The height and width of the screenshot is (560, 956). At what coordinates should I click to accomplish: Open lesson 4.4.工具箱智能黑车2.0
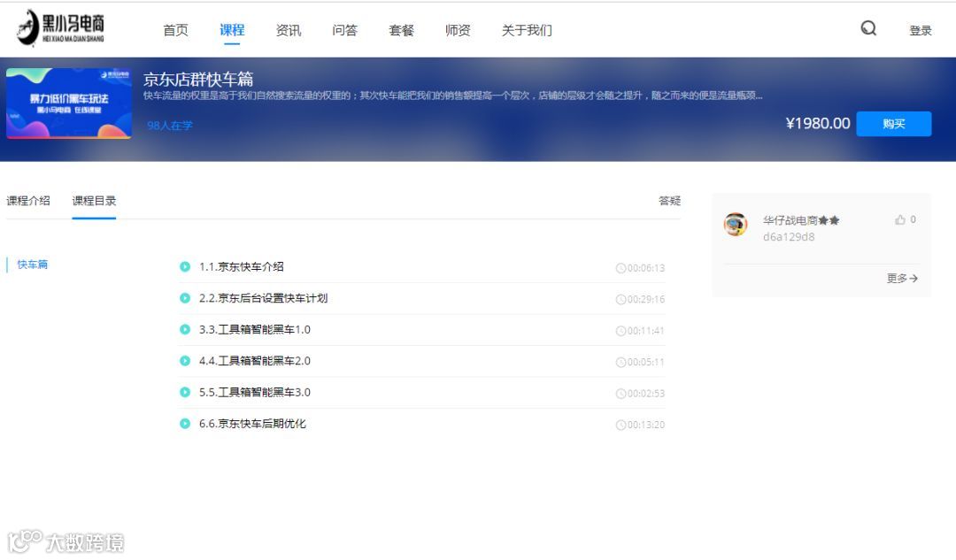click(255, 361)
